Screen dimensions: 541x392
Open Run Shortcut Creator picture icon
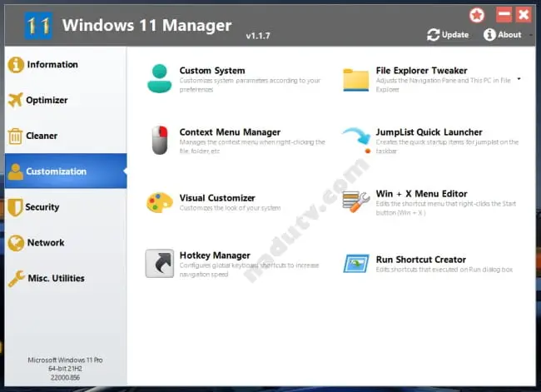[356, 263]
